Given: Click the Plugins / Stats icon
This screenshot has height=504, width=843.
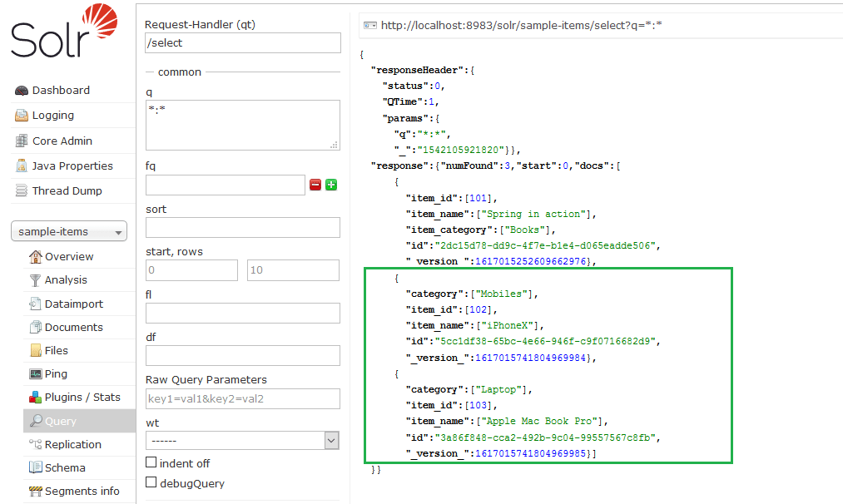Looking at the screenshot, I should pos(35,398).
